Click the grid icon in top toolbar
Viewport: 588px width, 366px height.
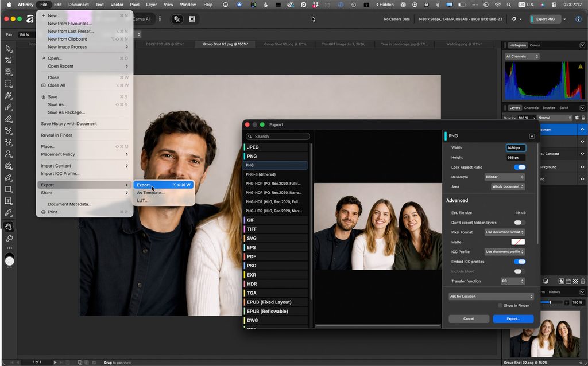[192, 19]
